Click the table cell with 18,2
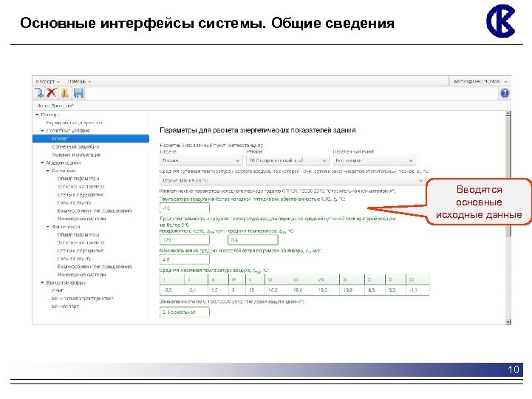Screen dimensions: 532x399 pos(327,290)
